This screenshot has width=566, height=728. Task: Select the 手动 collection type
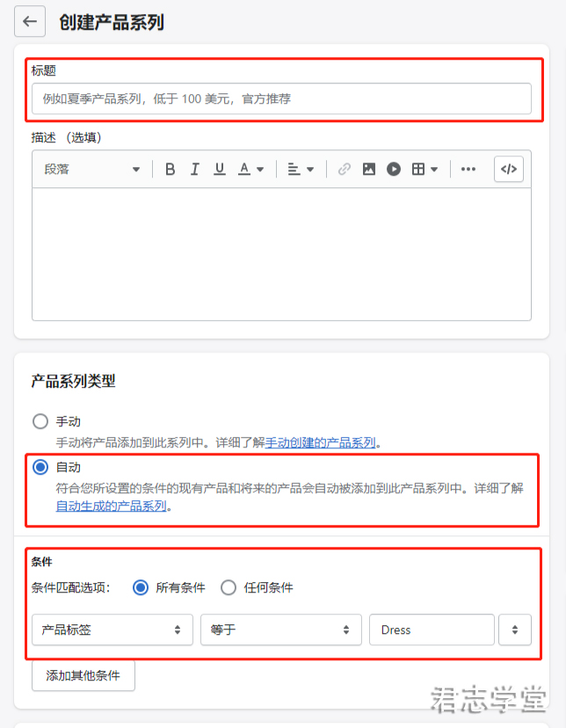coord(40,421)
